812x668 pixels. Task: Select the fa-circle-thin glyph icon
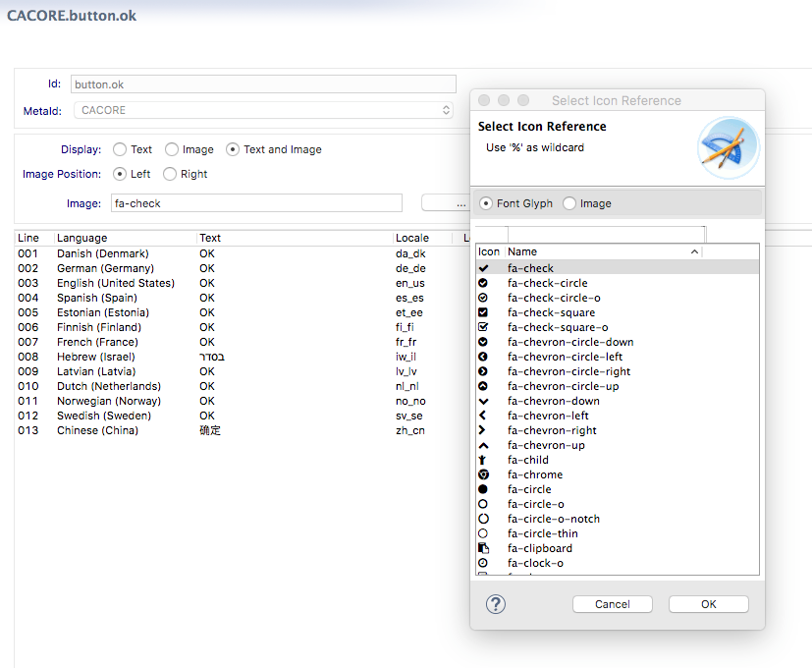pyautogui.click(x=483, y=533)
